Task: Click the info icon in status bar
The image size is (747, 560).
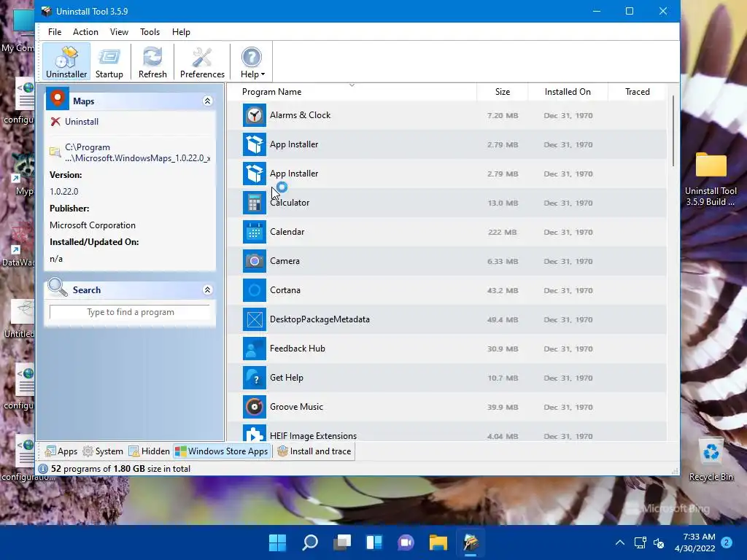Action: coord(43,469)
